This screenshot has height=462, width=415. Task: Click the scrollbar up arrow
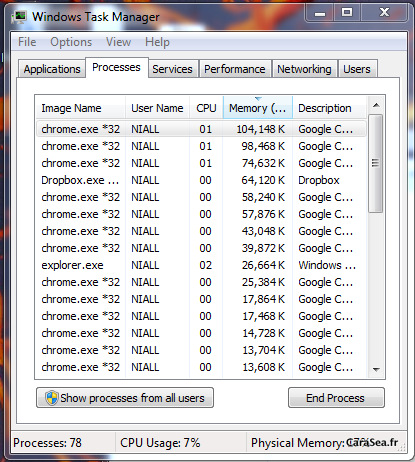point(376,105)
